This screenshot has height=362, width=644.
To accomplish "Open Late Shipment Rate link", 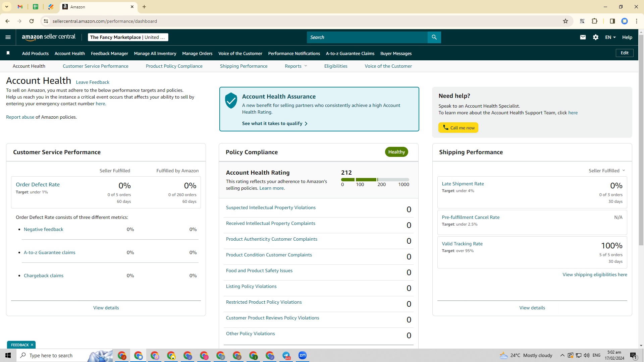I will pyautogui.click(x=463, y=184).
